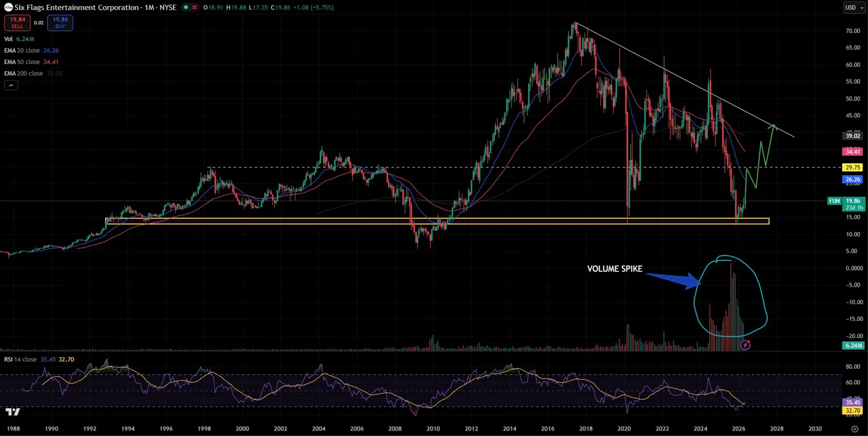The height and width of the screenshot is (436, 868).
Task: Click the 2026 year label
Action: (x=738, y=429)
